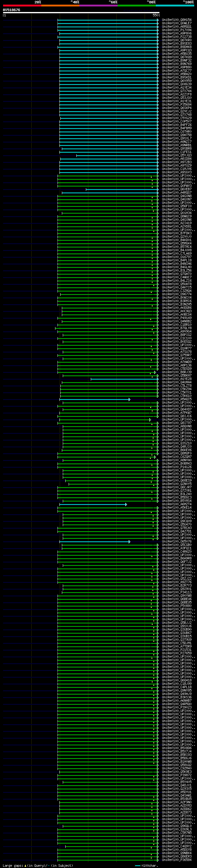The width and height of the screenshot is (197, 868).
Task: Select the query label AV518676
Action: click(x=11, y=10)
